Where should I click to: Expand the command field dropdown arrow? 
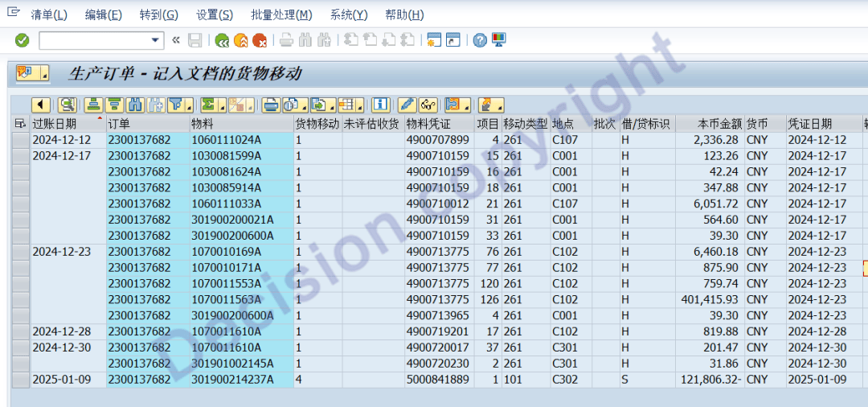(156, 40)
